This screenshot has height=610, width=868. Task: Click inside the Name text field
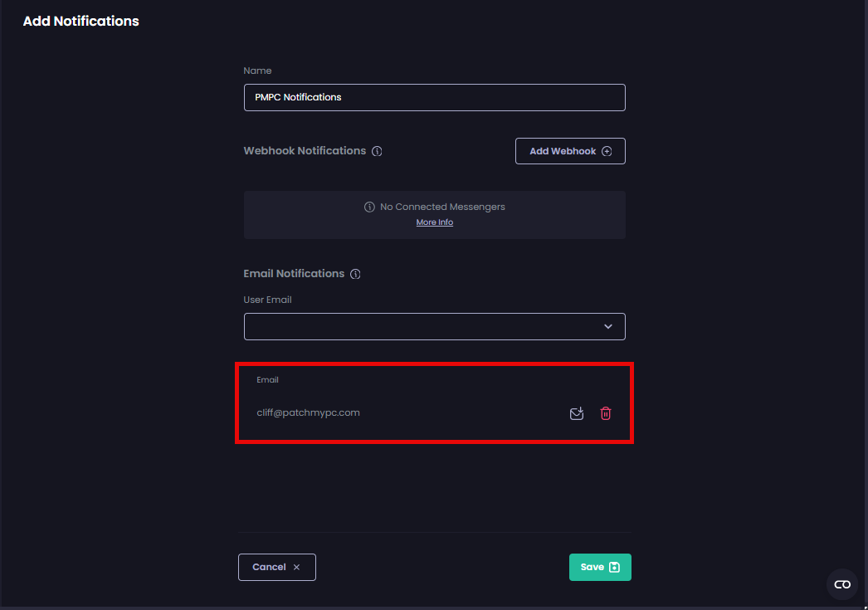coord(434,97)
